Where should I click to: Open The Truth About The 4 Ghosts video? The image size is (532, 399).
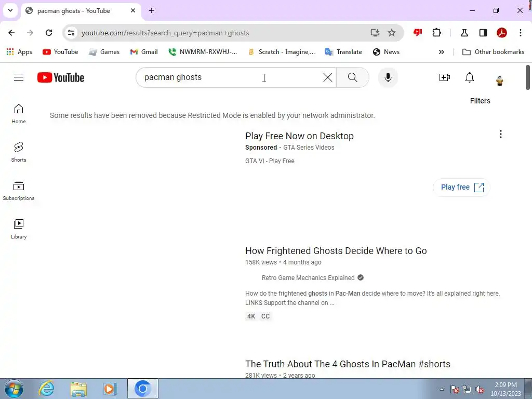(x=348, y=364)
